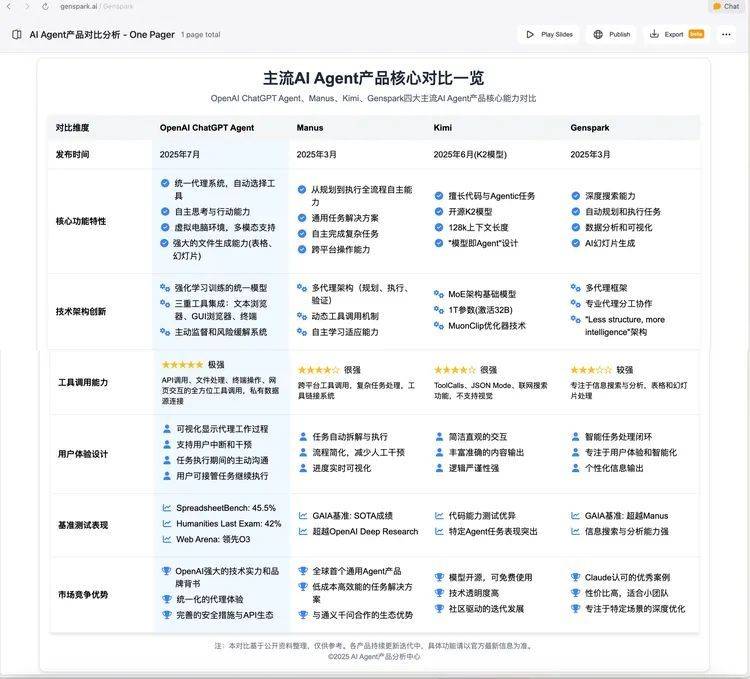
Task: Click the Publish globe button
Action: [x=611, y=34]
